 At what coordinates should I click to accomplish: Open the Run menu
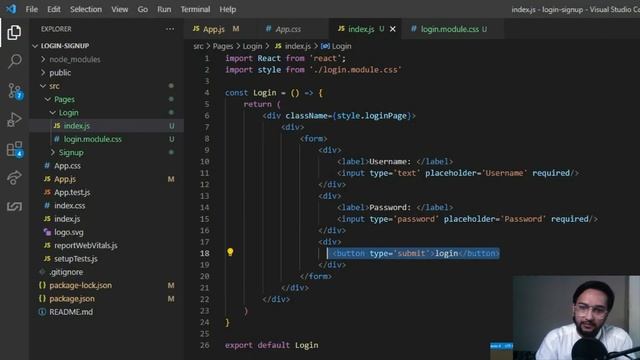point(164,9)
